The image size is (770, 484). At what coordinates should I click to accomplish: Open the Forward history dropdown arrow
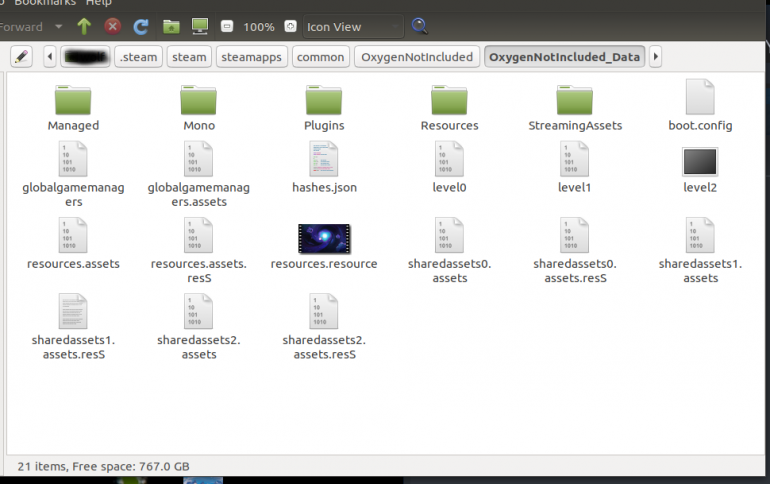pyautogui.click(x=58, y=27)
